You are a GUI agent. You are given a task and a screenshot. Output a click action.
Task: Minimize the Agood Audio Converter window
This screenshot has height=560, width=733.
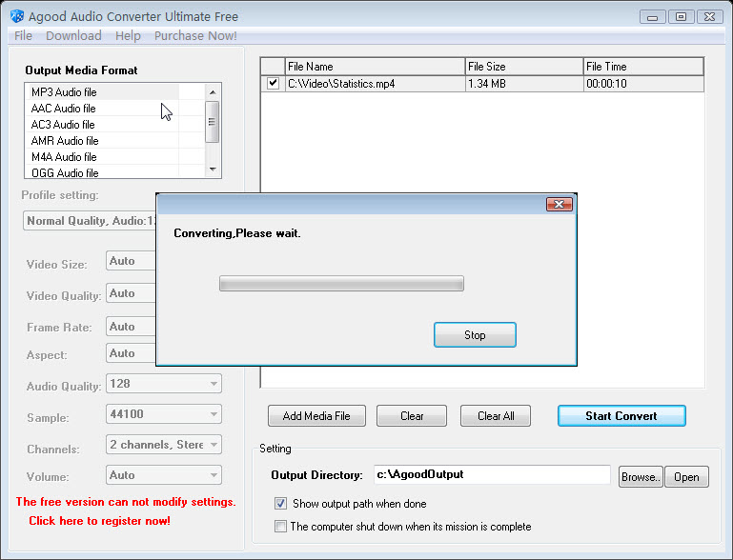(x=653, y=17)
